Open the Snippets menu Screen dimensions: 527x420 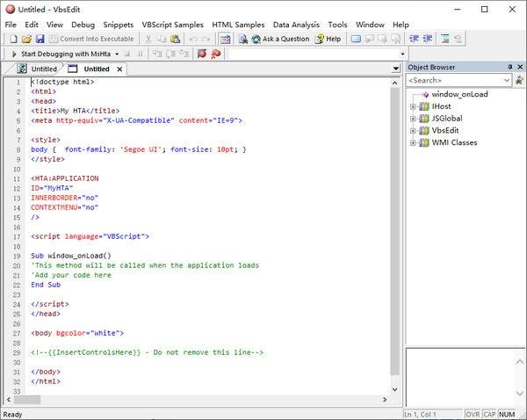pos(118,25)
